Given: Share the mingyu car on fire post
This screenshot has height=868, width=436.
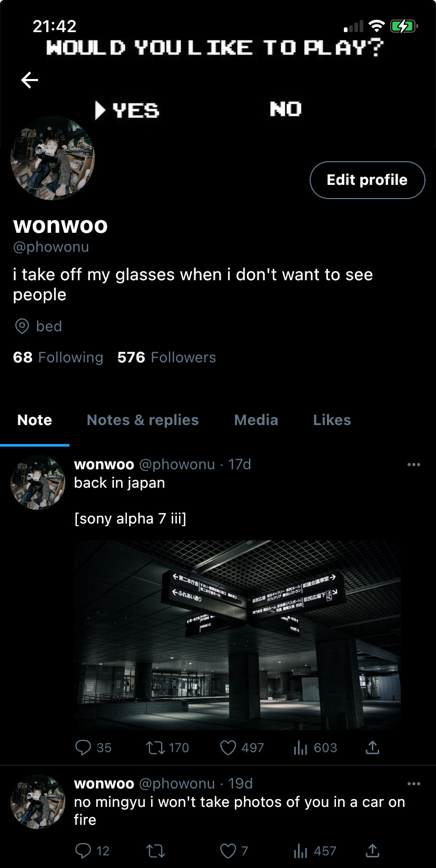Looking at the screenshot, I should pyautogui.click(x=372, y=851).
